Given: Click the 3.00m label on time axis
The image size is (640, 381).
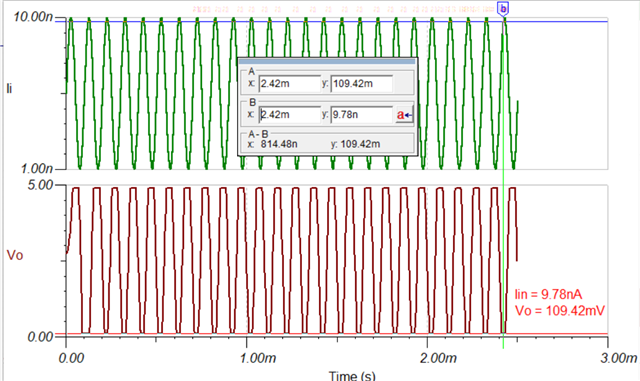Looking at the screenshot, I should [x=619, y=358].
